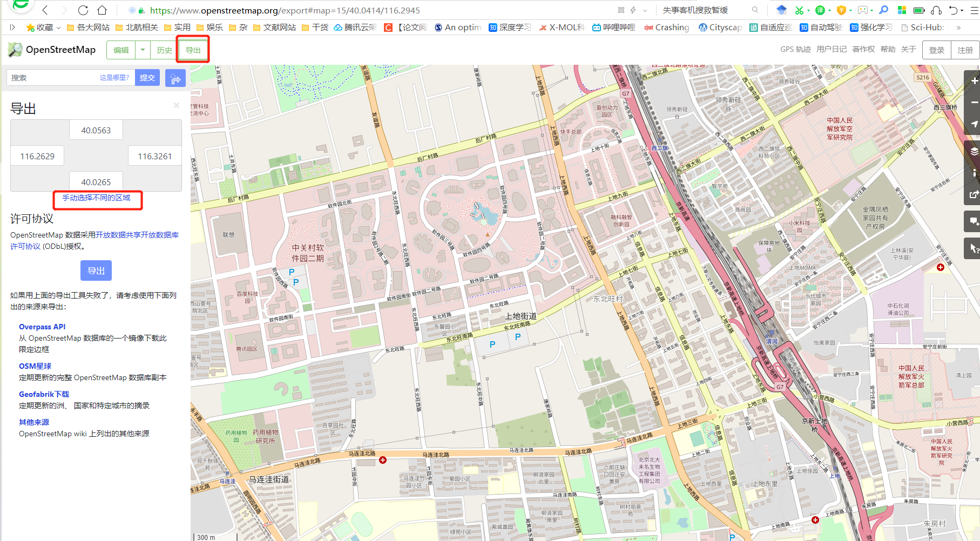Select 手动选择不同的区域 to choose a custom area
980x541 pixels.
point(97,198)
